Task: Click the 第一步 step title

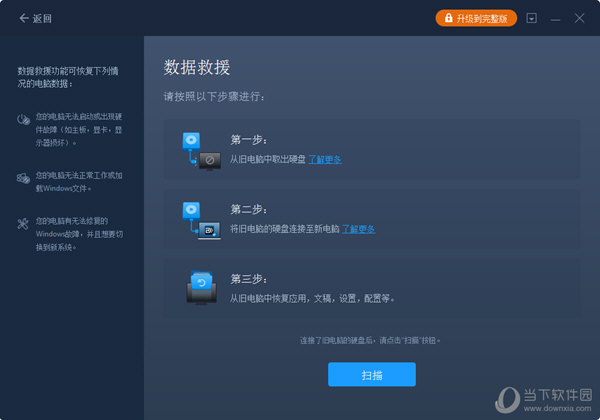Action: pos(249,140)
